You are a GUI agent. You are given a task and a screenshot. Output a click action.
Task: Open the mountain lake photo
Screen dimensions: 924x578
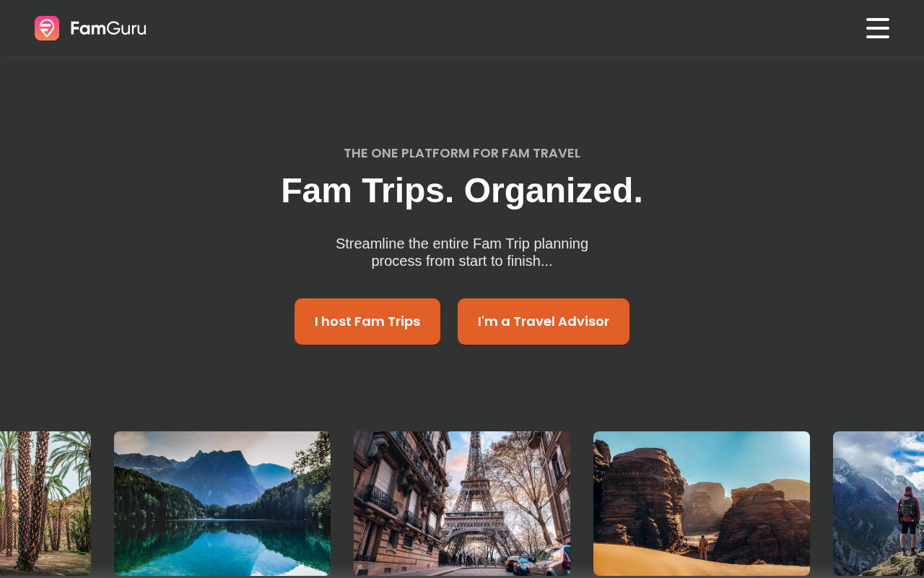click(222, 504)
